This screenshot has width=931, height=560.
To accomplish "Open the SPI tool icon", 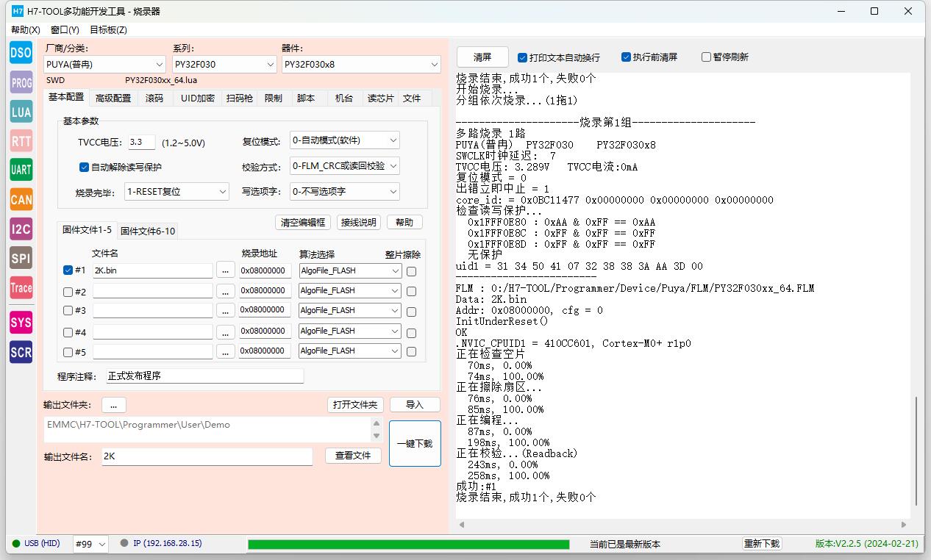I will [21, 258].
